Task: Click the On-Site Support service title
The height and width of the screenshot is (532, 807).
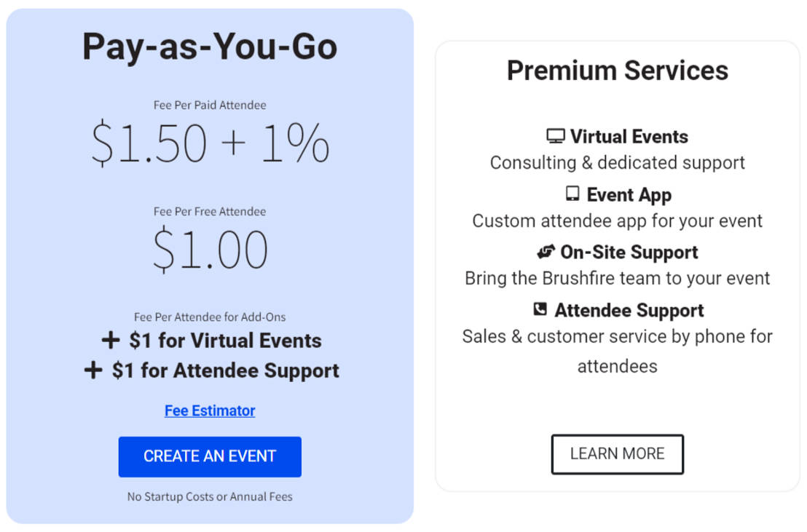Action: click(629, 252)
